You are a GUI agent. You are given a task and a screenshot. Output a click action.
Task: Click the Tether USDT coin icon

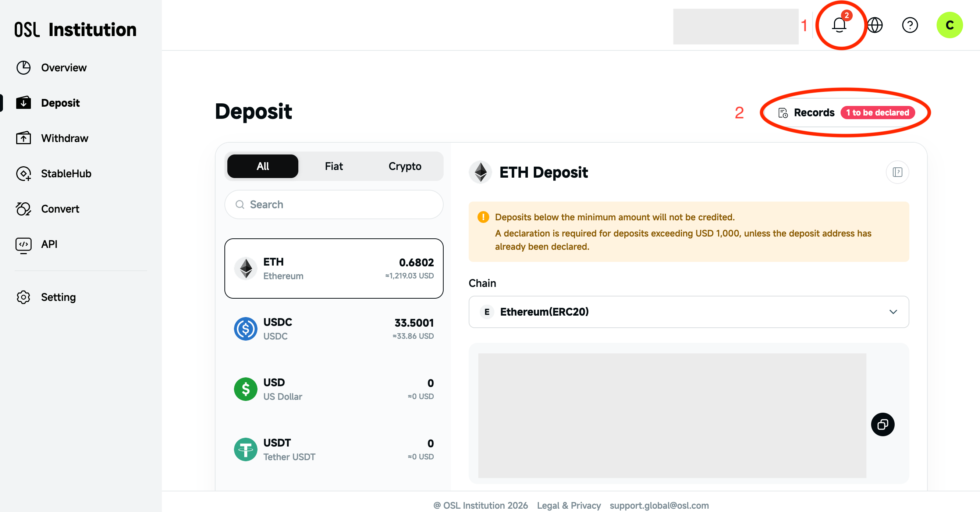[246, 449]
